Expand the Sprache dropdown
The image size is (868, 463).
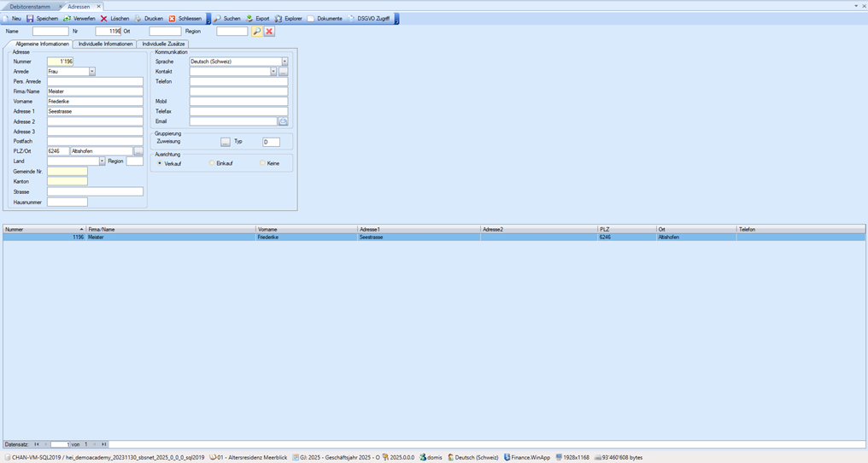click(284, 62)
